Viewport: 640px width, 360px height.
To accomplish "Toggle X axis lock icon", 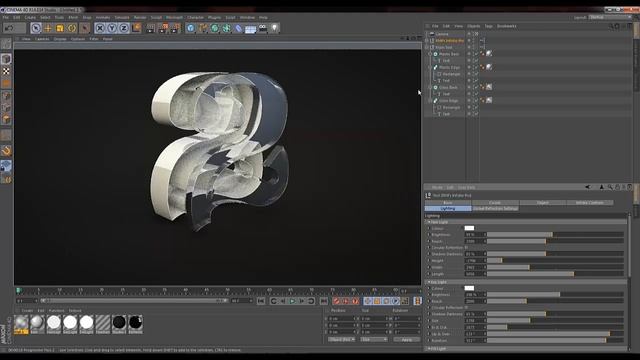I will click(x=100, y=28).
